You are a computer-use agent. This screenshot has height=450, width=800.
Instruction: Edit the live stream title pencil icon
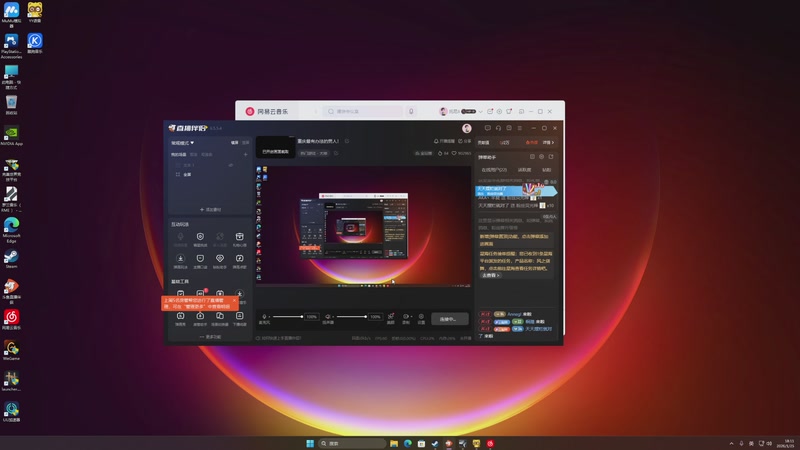347,141
